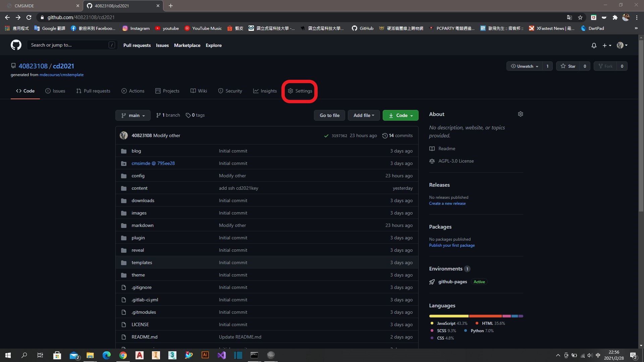
Task: Click Publish your first package
Action: click(x=452, y=245)
